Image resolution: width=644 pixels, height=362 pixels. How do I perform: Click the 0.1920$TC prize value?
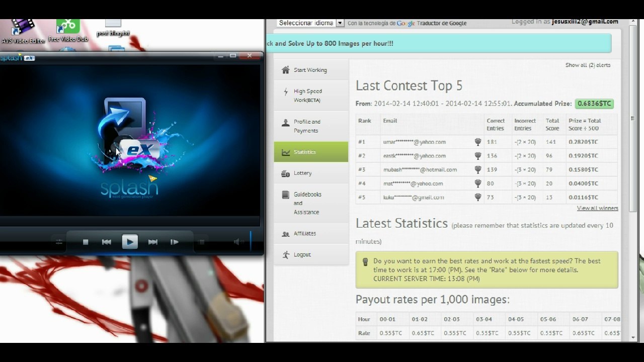583,156
